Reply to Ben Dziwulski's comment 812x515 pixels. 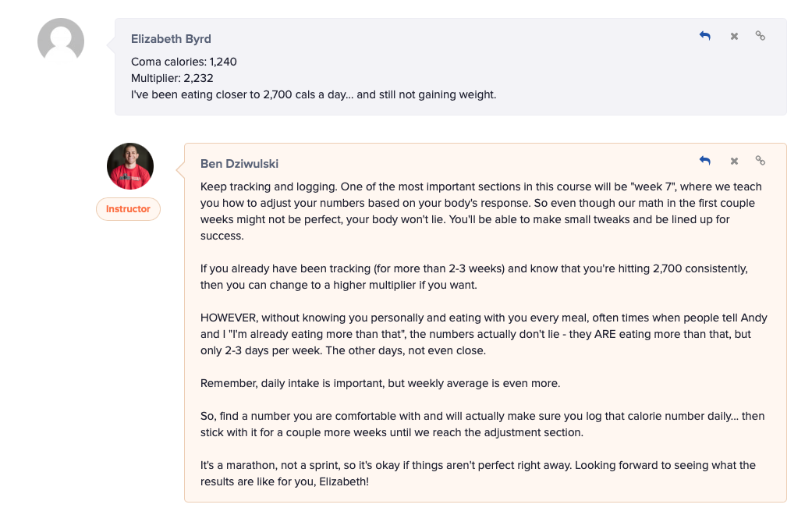tap(705, 161)
